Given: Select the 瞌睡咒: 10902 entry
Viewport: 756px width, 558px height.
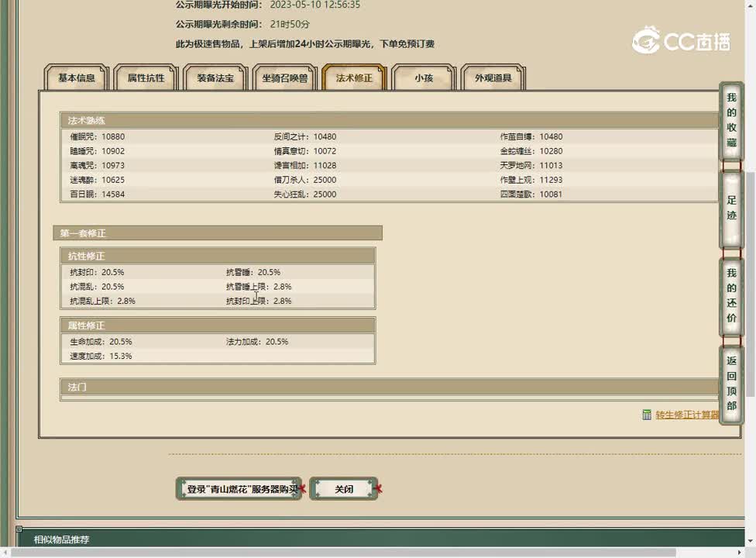Looking at the screenshot, I should [x=98, y=151].
